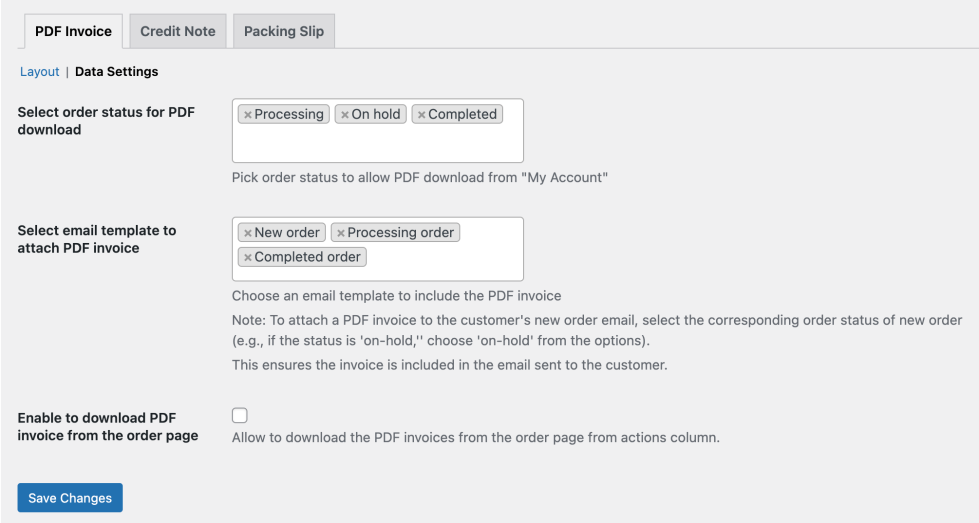
Task: Click the New order tag label
Action: [x=287, y=233]
